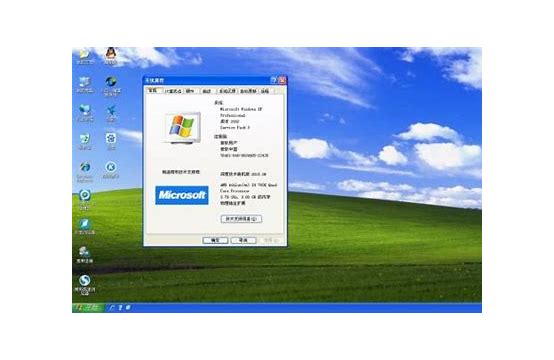Open the QQ penguin desktop icon

coord(111,55)
